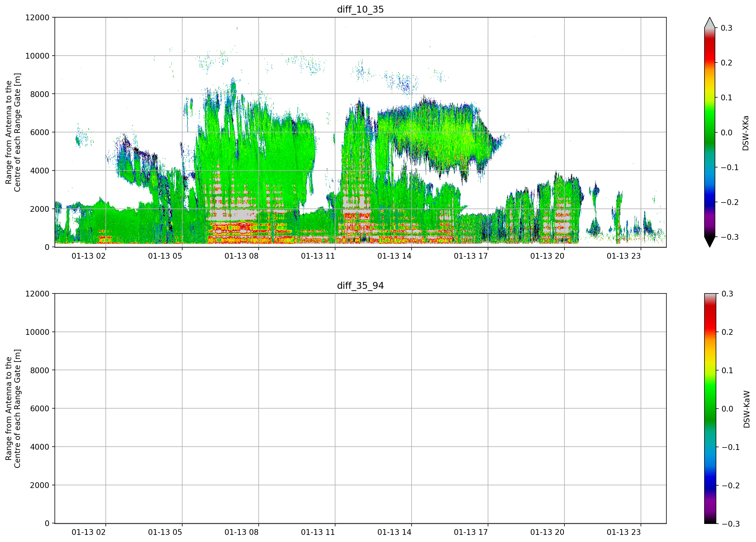
Task: Click the 01-13 14 time label on the bottom plot
Action: pyautogui.click(x=394, y=532)
